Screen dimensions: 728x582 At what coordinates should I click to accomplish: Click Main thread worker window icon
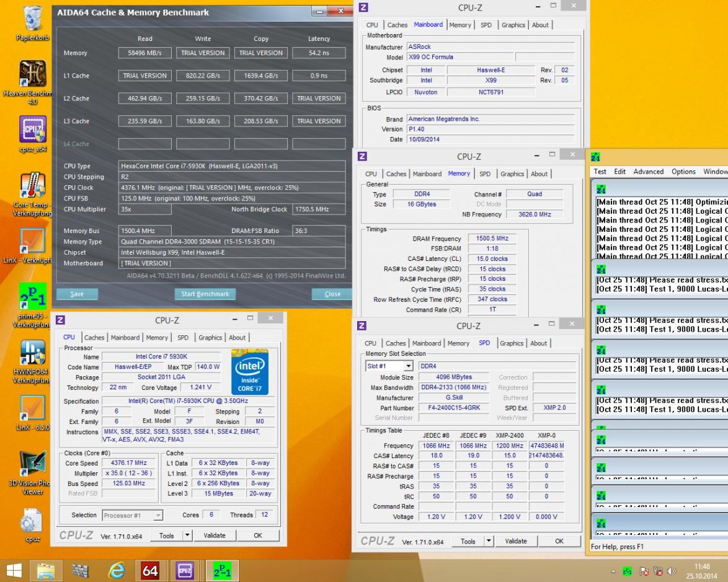(x=601, y=190)
